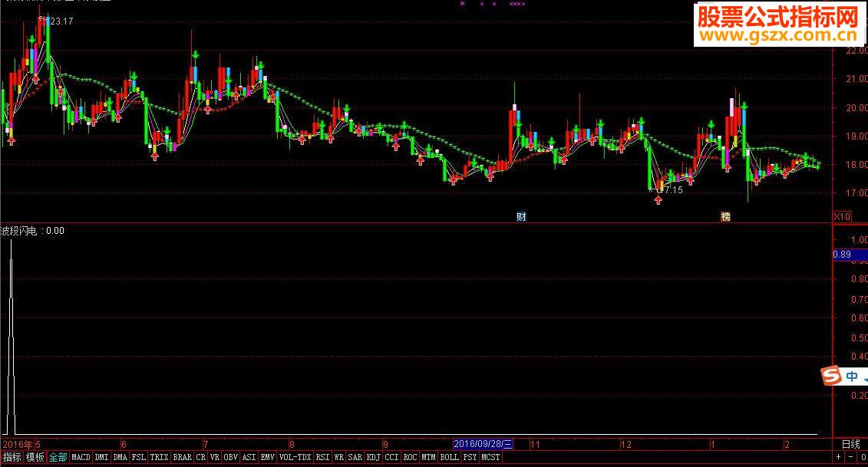Click the 财 finance marker icon
Viewport: 868px width, 467px height.
(x=521, y=217)
